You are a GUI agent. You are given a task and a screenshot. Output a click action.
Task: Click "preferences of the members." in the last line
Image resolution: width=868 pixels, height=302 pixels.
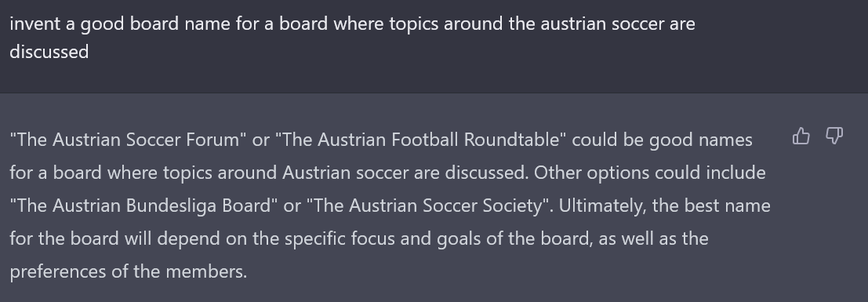pyautogui.click(x=129, y=271)
